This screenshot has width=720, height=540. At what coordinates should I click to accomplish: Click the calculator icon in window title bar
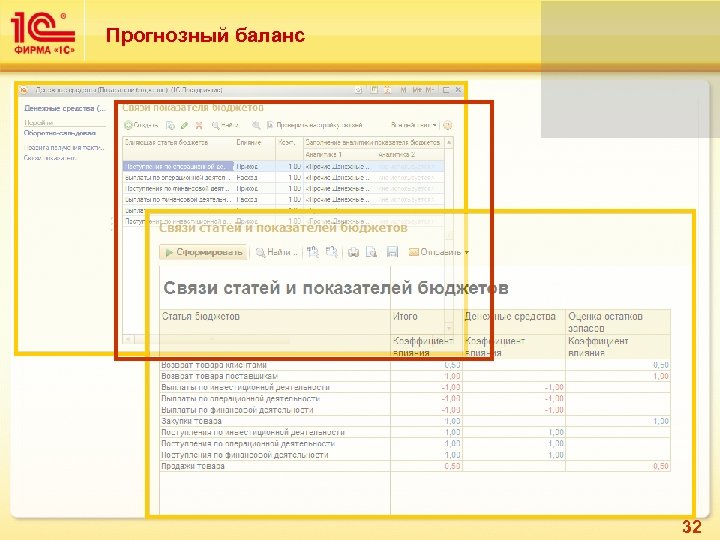tap(374, 90)
